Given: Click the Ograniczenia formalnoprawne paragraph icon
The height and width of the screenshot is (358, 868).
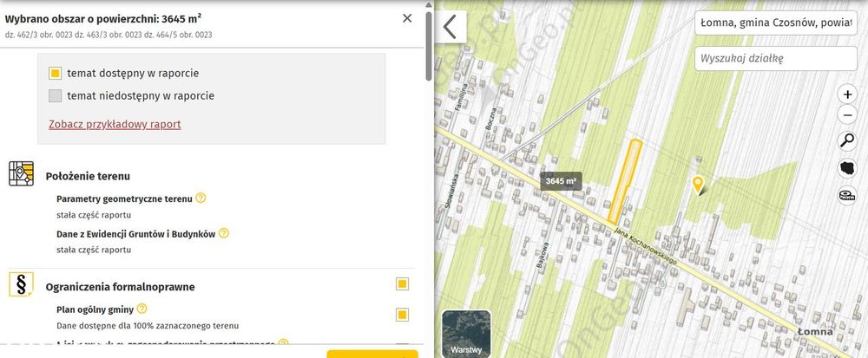Looking at the screenshot, I should point(21,284).
